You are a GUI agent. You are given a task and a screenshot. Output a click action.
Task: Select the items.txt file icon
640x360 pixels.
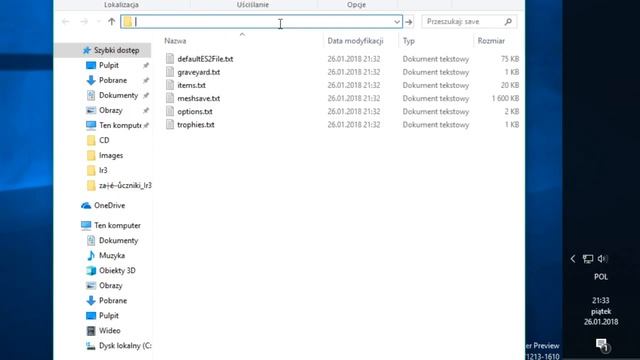pyautogui.click(x=170, y=85)
